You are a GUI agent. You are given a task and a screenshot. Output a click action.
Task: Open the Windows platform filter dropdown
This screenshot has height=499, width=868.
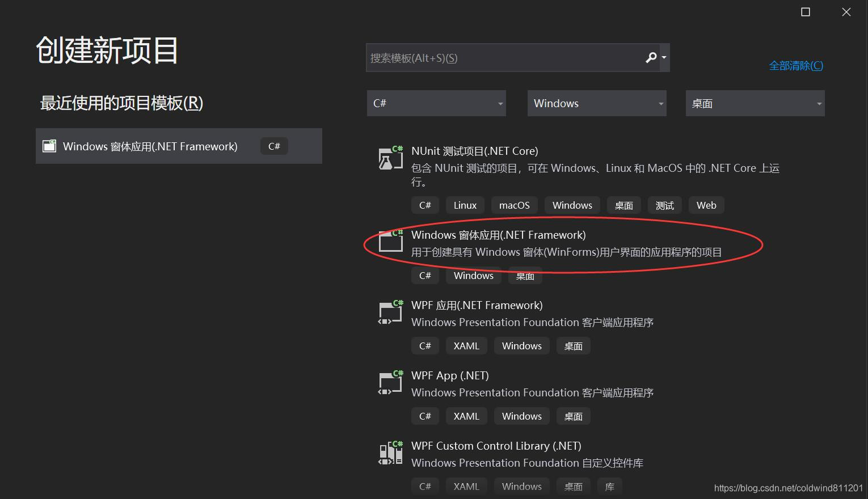[597, 103]
